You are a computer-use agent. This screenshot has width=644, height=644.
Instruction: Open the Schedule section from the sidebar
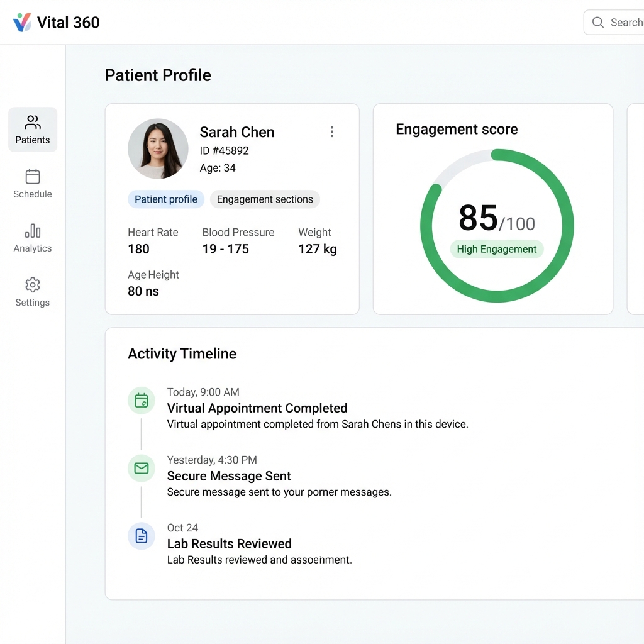(x=32, y=183)
